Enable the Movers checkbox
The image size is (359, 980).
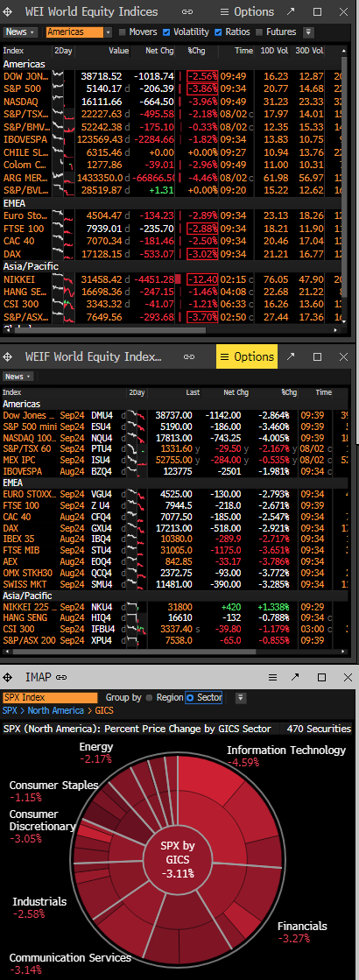click(123, 32)
